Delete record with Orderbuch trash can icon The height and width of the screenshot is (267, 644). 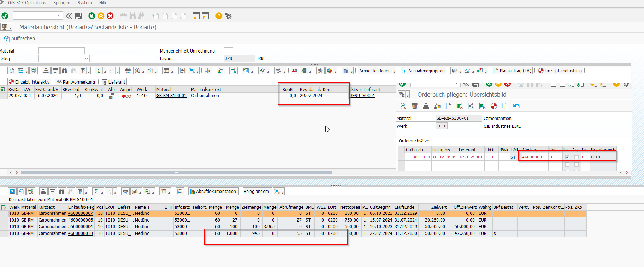tap(415, 106)
